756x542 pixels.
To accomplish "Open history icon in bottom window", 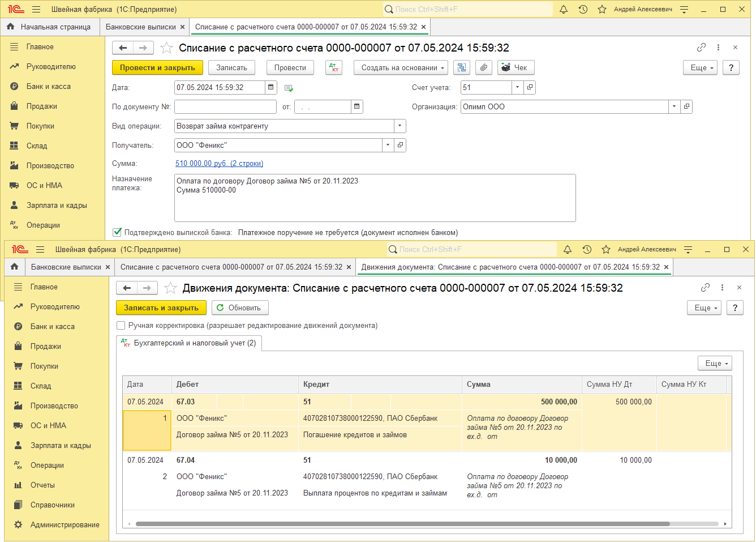I will [587, 249].
